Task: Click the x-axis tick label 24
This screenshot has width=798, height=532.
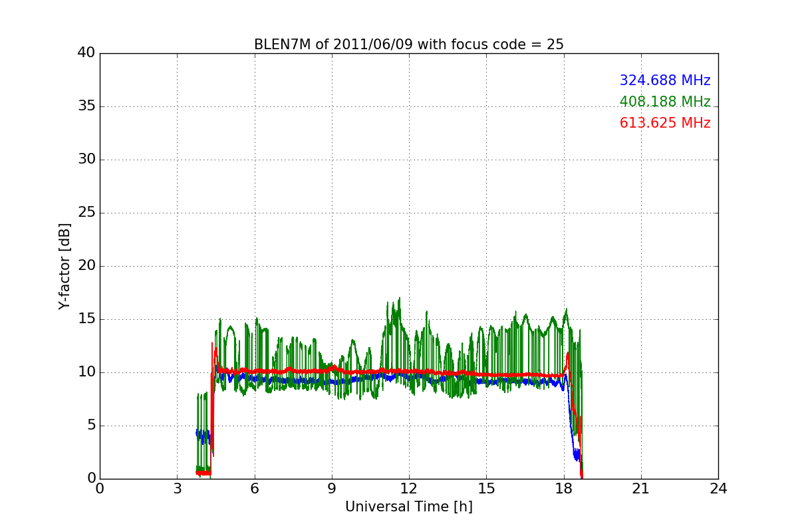Action: pos(718,489)
